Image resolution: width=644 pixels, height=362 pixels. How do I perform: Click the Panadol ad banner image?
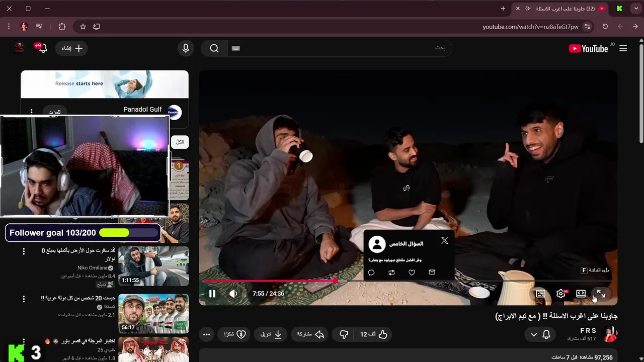[x=105, y=84]
